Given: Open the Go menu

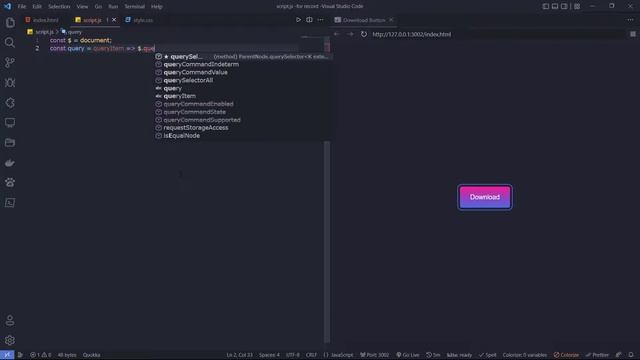Looking at the screenshot, I should tap(98, 7).
